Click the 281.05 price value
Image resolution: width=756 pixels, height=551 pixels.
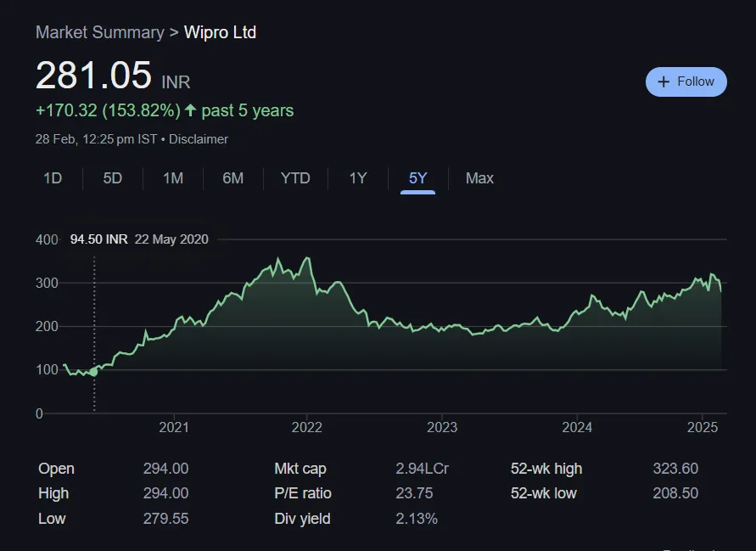(x=93, y=76)
